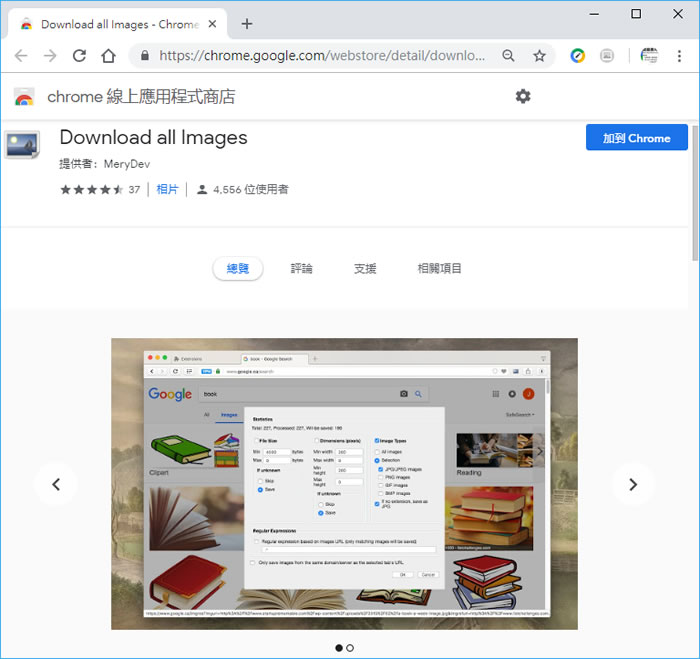Open the profile avatar icon in toolbar

coord(649,56)
